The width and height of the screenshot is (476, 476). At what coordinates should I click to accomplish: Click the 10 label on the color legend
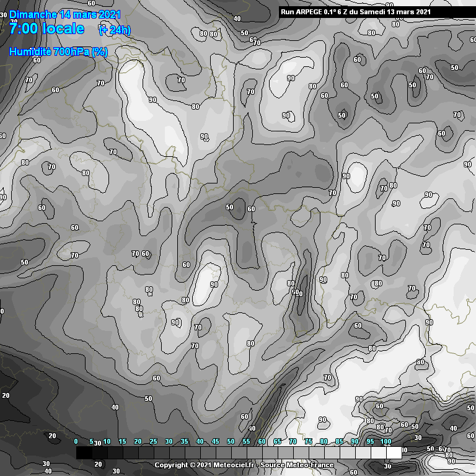point(107,442)
